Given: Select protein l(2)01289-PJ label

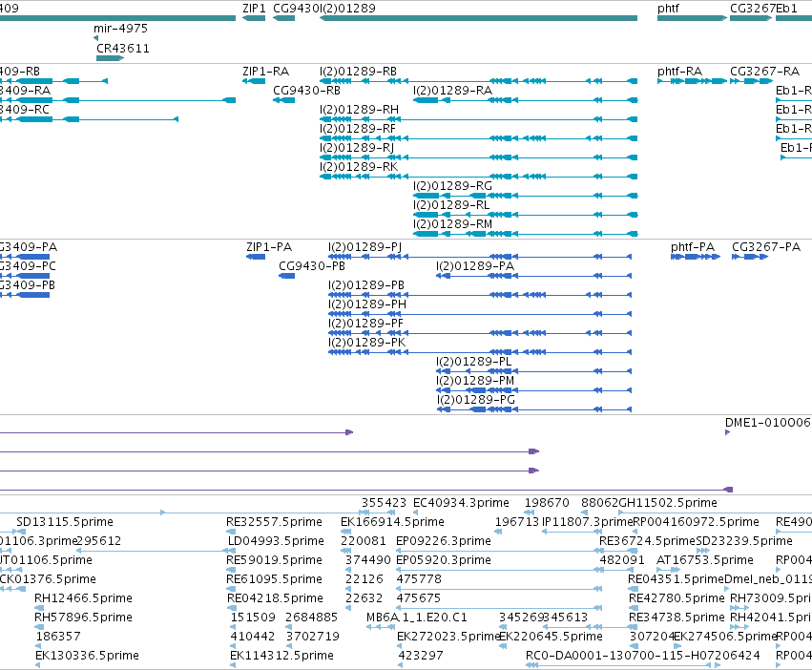Looking at the screenshot, I should pyautogui.click(x=364, y=247).
